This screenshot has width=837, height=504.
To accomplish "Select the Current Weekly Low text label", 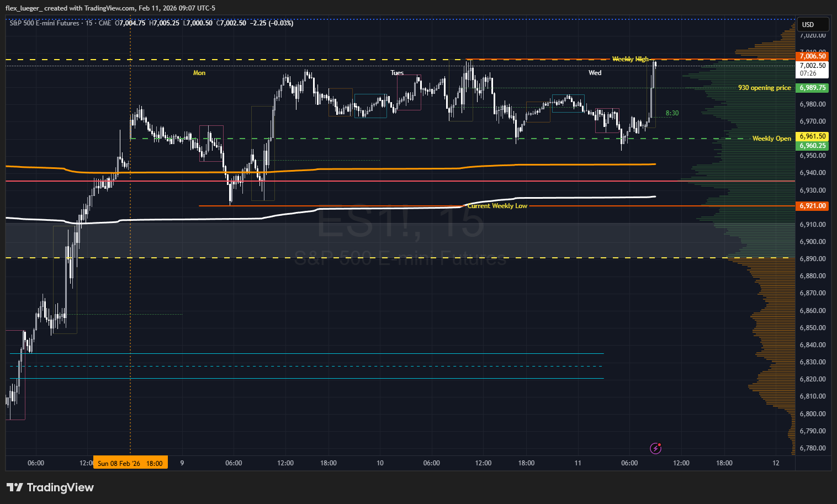I will click(x=497, y=206).
